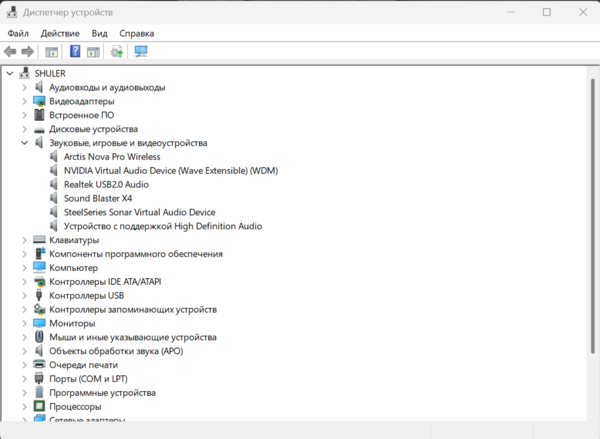
Task: Click the scan for hardware changes icon
Action: point(141,51)
